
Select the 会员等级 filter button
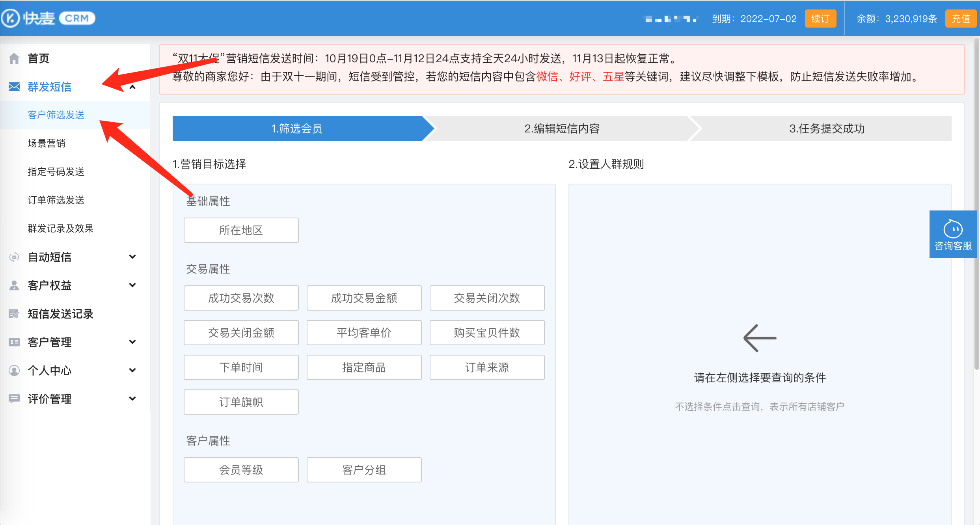[x=241, y=470]
